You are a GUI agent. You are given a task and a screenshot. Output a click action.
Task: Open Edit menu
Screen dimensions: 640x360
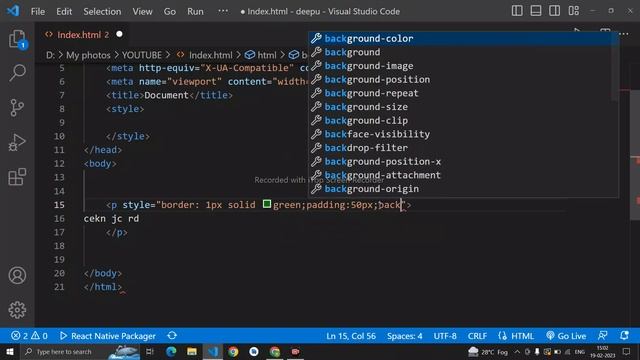pos(64,11)
